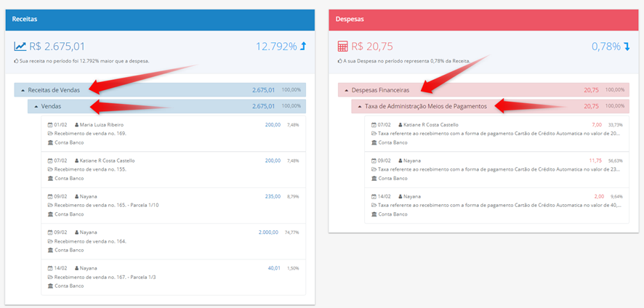Select the 2.000,00 value on the 09/02 sale
This screenshot has width=644, height=308.
[x=268, y=232]
